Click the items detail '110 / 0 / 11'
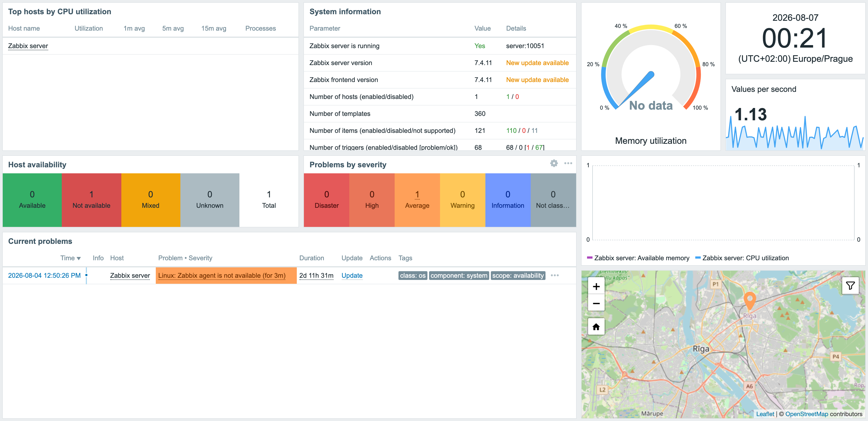 tap(522, 131)
